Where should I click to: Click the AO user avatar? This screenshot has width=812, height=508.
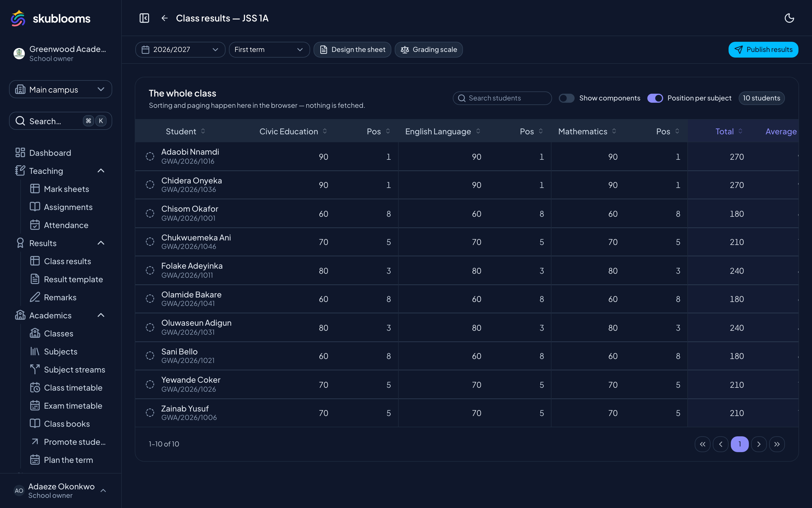(x=19, y=491)
